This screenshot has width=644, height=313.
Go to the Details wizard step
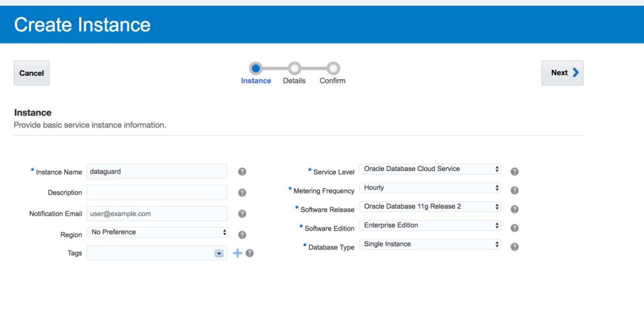tap(294, 69)
